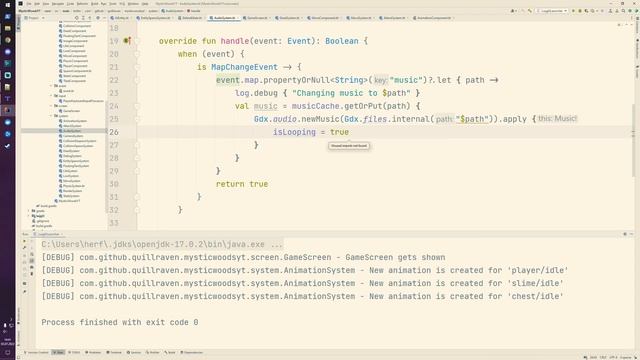Click the Rerun icon in Run panel
Screen dimensions: 640x360
[24, 241]
